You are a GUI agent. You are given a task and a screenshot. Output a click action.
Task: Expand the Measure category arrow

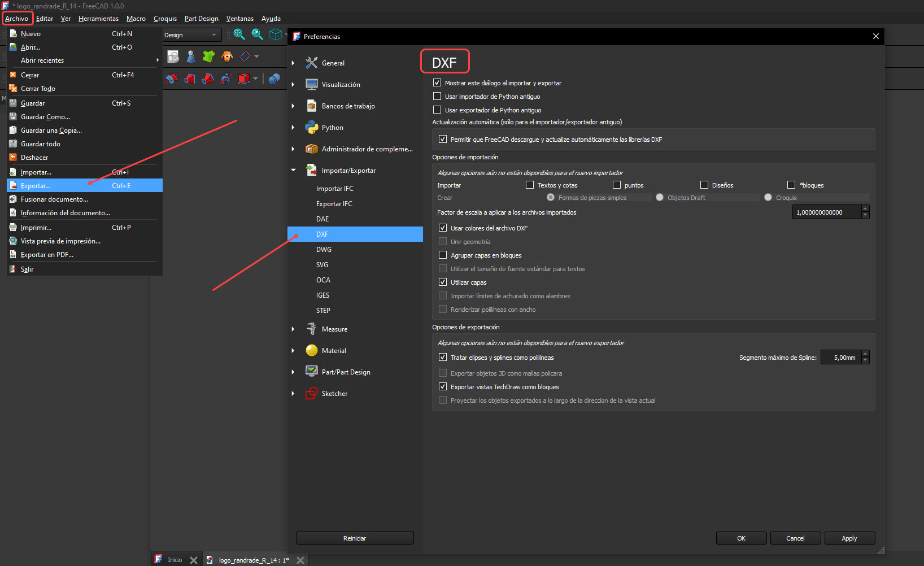[x=293, y=329]
